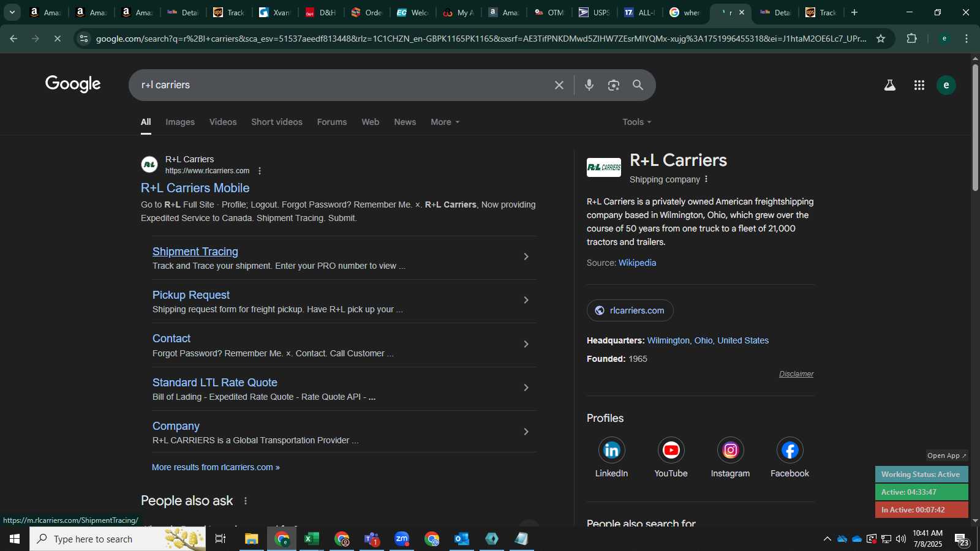Visit the rlcarriers.com website button

[630, 310]
